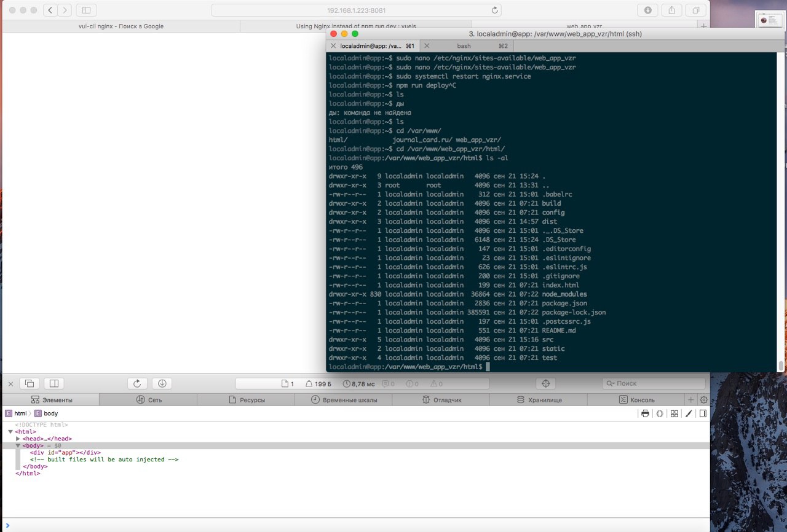Toggle print media styles icon

tap(645, 414)
